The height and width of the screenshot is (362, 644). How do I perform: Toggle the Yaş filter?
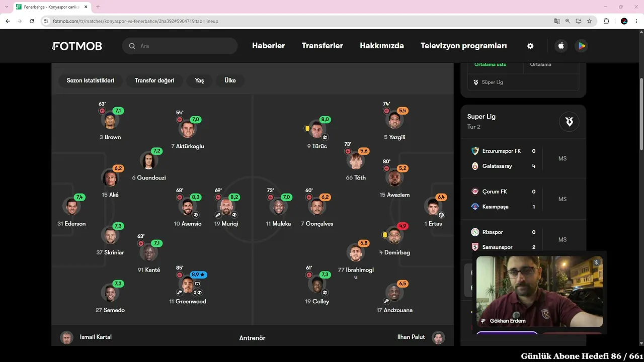click(199, 80)
